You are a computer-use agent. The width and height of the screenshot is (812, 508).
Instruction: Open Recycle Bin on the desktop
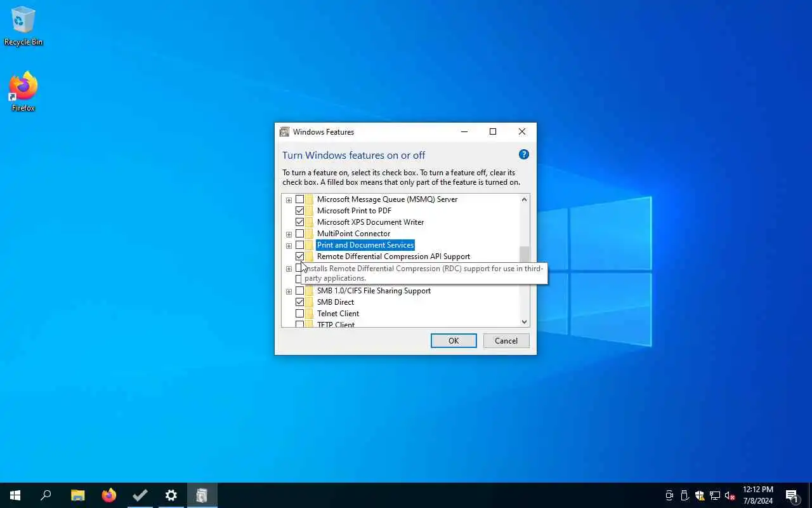coord(23,26)
